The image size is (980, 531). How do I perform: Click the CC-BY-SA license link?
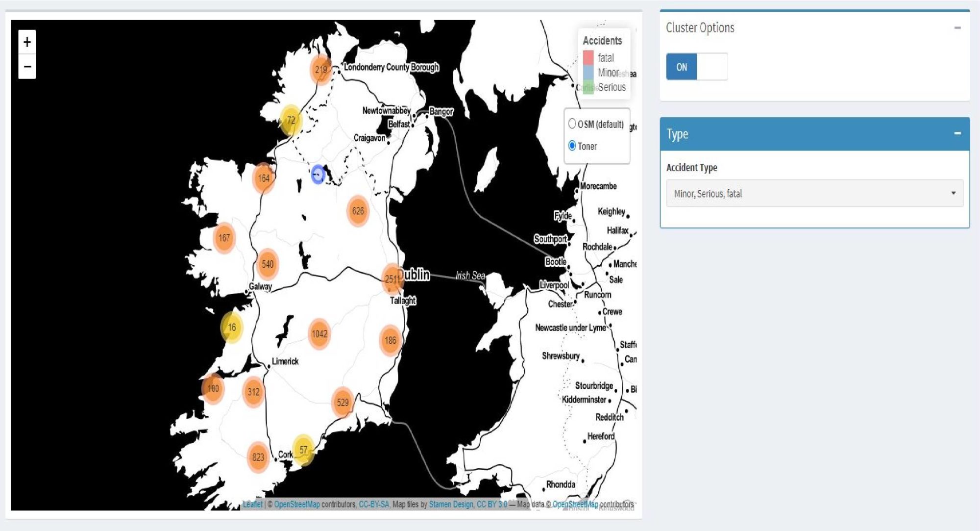click(x=373, y=504)
